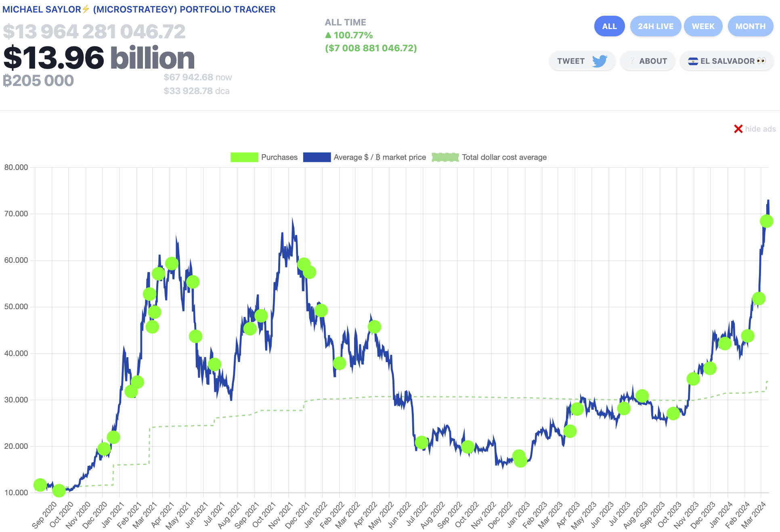Toggle Average market price legend series
Image resolution: width=780 pixels, height=532 pixels.
click(x=365, y=157)
